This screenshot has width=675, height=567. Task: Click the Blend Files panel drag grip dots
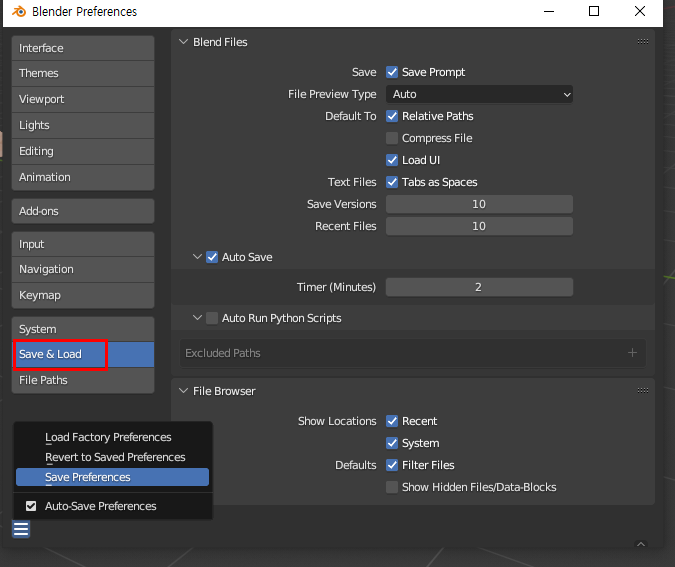click(x=643, y=42)
